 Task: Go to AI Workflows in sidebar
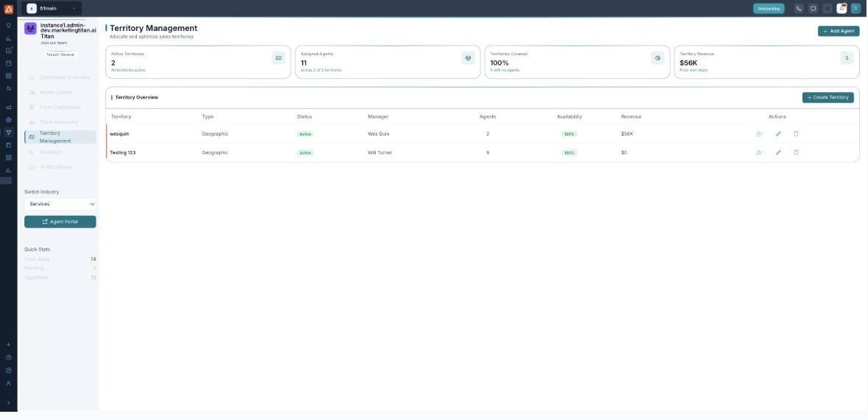pyautogui.click(x=60, y=167)
